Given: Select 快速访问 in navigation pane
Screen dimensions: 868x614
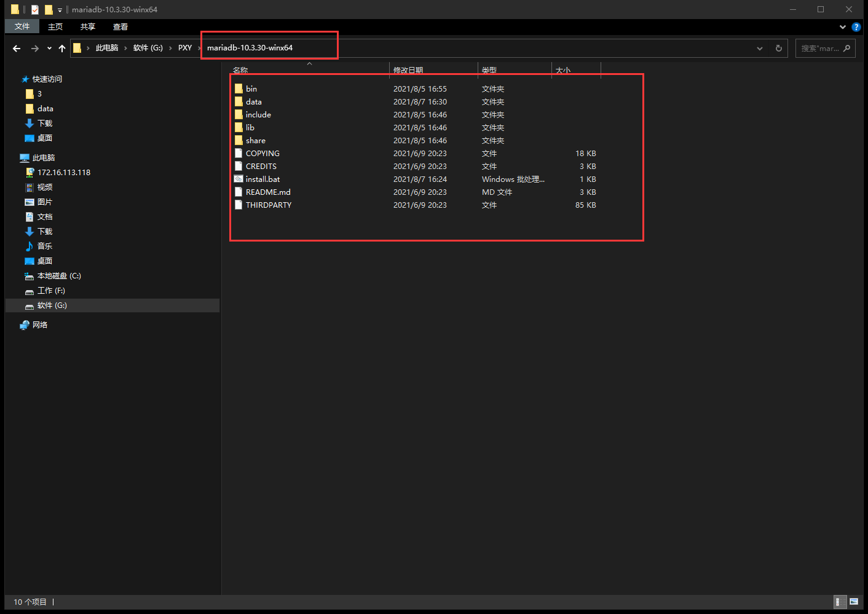Looking at the screenshot, I should coord(47,79).
